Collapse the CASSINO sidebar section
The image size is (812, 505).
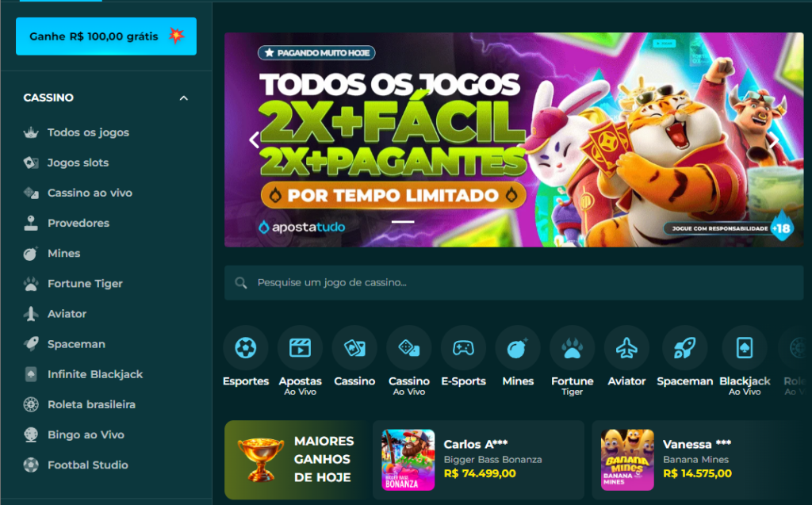coord(184,98)
